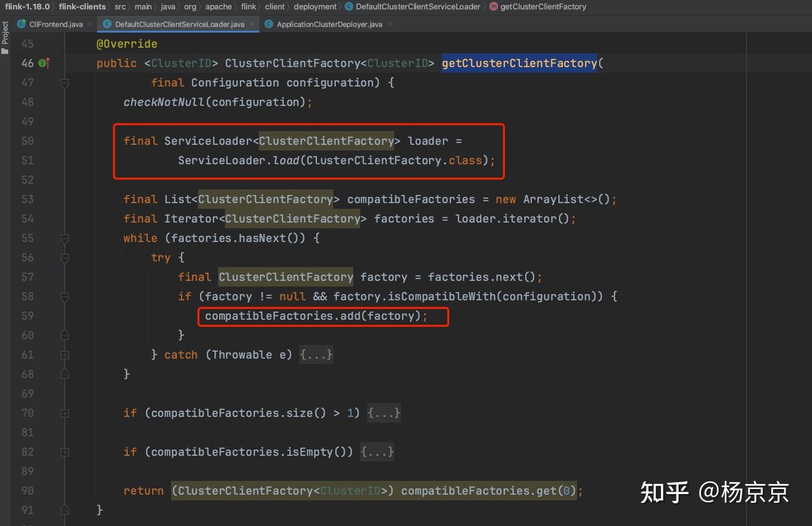Open the Project tool window
812x526 pixels.
tap(5, 38)
